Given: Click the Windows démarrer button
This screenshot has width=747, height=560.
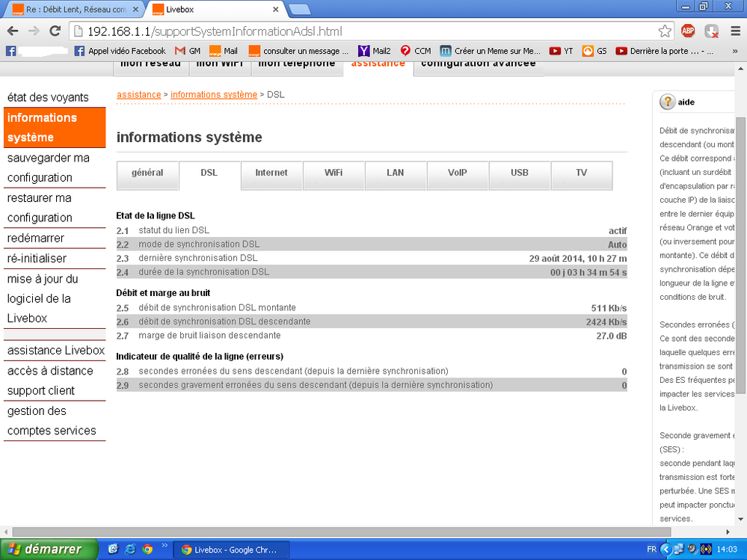Looking at the screenshot, I should coord(49,549).
